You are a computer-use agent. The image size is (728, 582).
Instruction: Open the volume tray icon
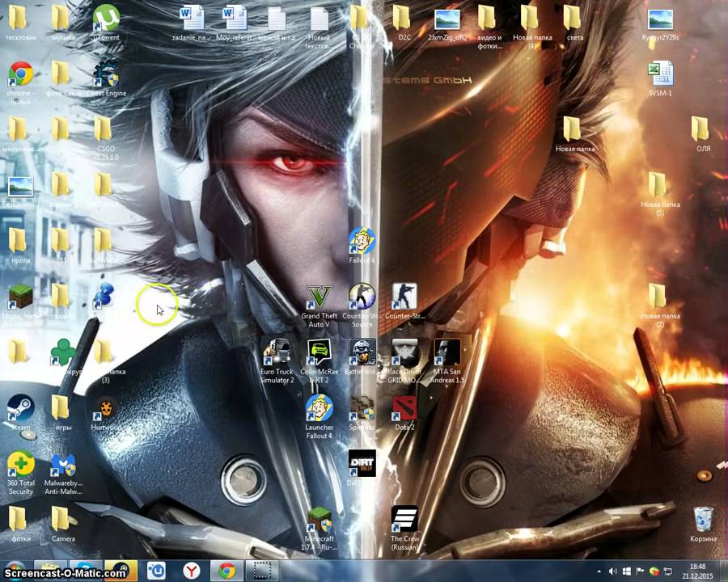click(613, 571)
